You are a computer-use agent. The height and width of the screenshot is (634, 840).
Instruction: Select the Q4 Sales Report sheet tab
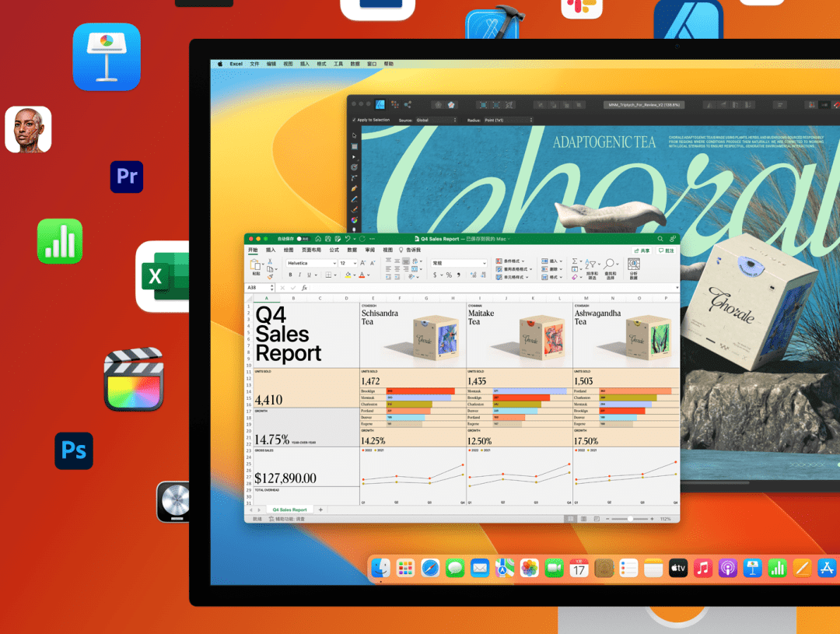point(289,510)
